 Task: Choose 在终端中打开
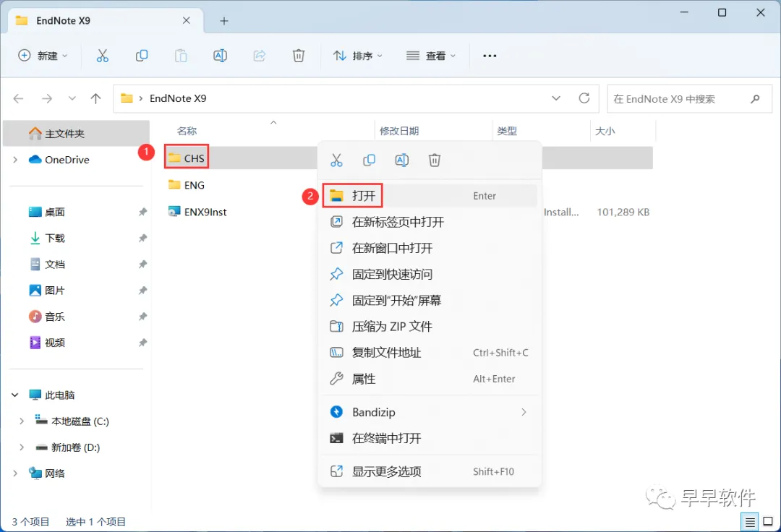tap(430, 439)
